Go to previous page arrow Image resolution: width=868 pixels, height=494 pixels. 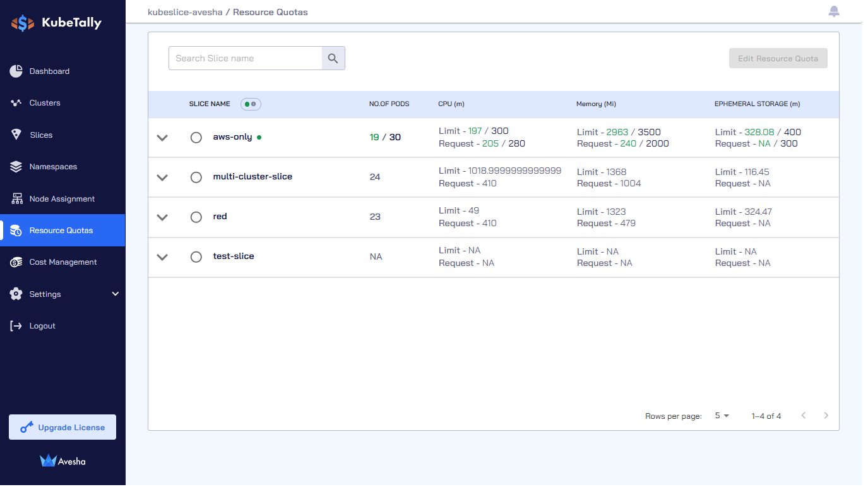tap(804, 415)
